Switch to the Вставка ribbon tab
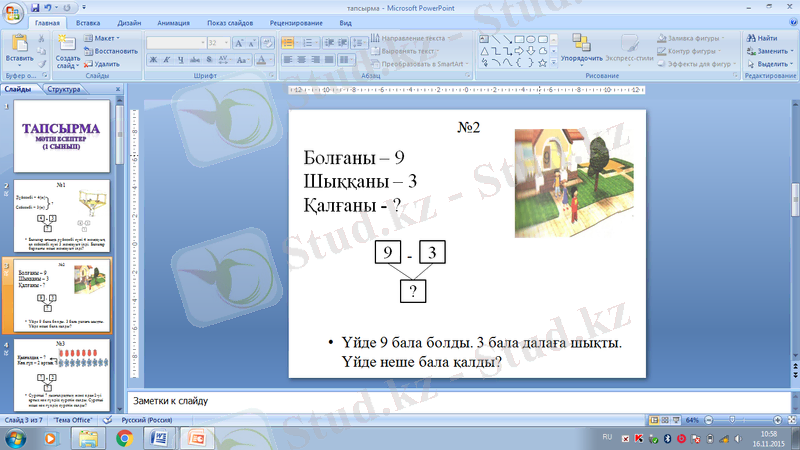 [87, 21]
